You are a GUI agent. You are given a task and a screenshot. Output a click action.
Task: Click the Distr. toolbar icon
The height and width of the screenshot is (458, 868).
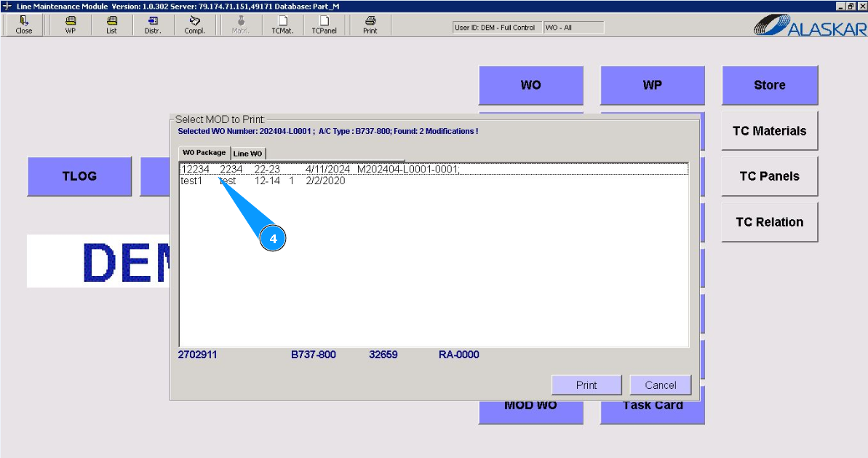[153, 25]
